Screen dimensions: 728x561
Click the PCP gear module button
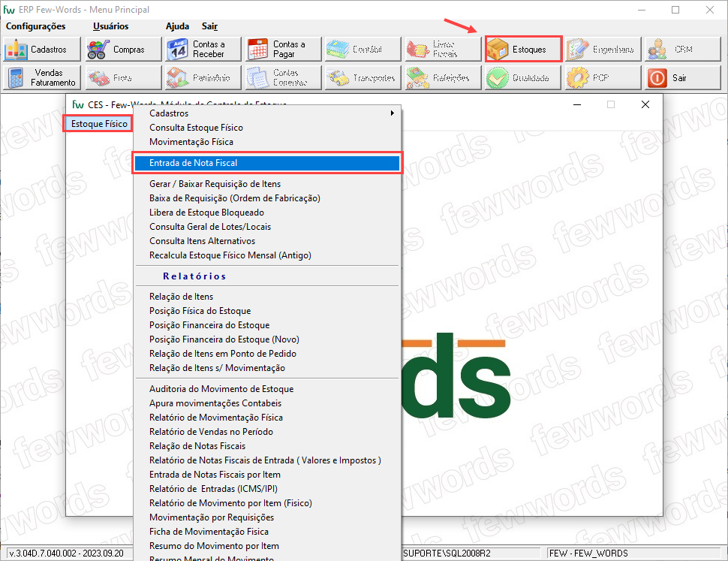[x=603, y=77]
